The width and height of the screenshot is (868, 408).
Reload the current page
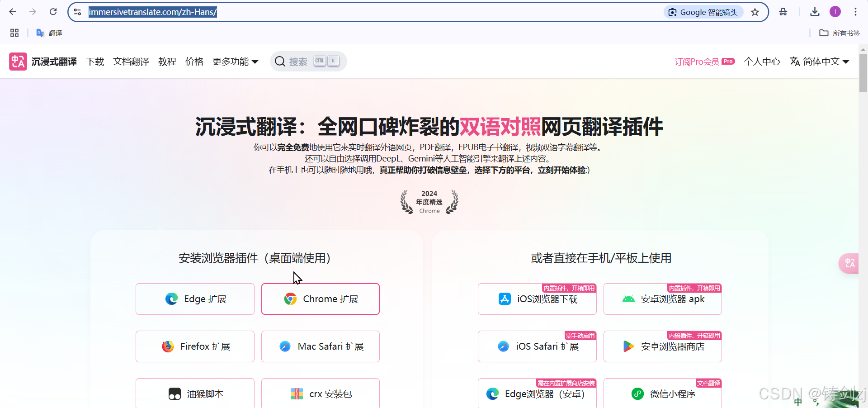pyautogui.click(x=53, y=12)
